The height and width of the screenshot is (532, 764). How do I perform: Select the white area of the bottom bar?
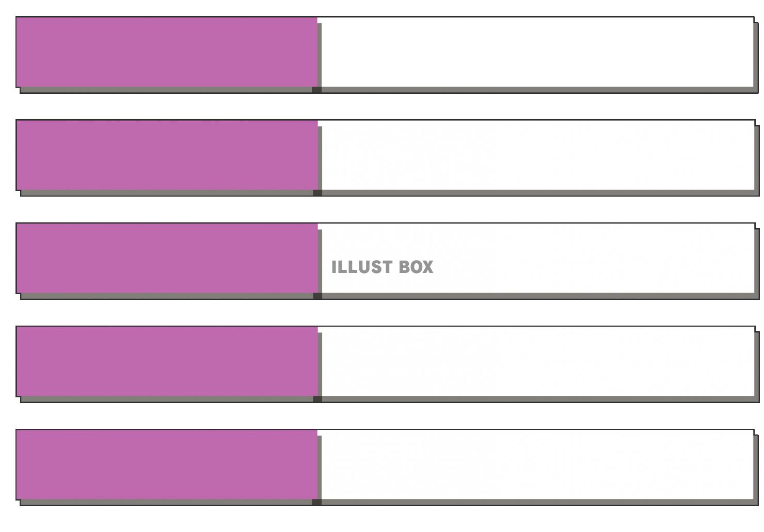coord(537,467)
